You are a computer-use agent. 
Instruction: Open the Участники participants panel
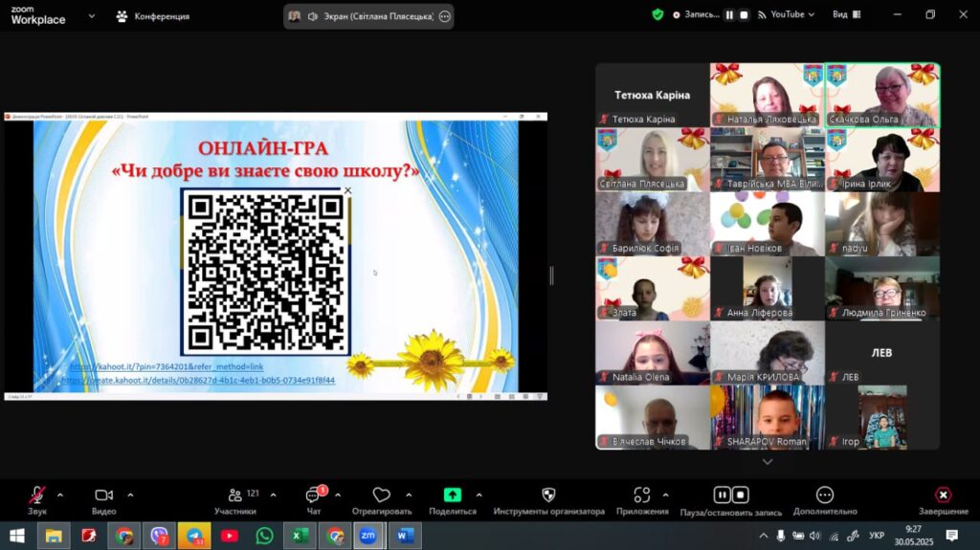click(x=235, y=500)
